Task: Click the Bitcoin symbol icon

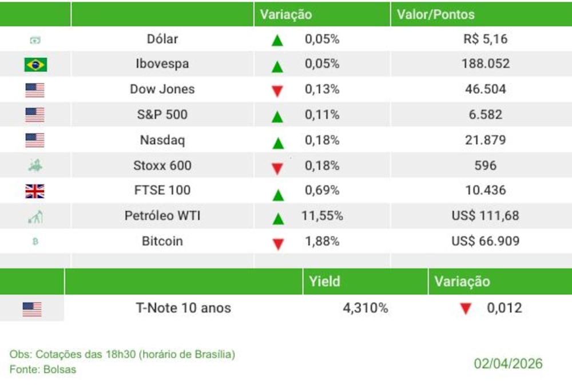Action: [x=35, y=242]
